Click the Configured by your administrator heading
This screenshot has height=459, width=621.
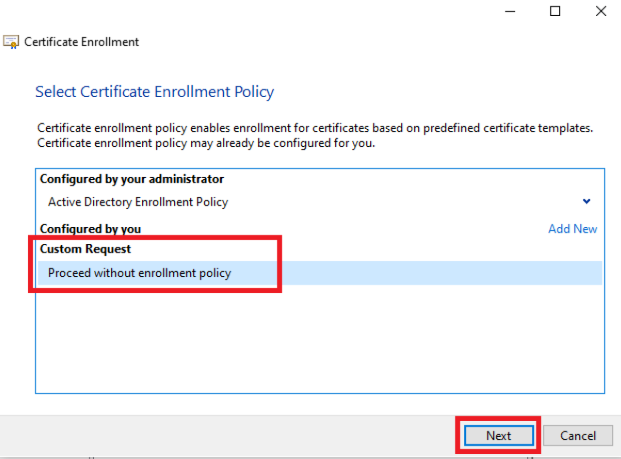coord(132,179)
